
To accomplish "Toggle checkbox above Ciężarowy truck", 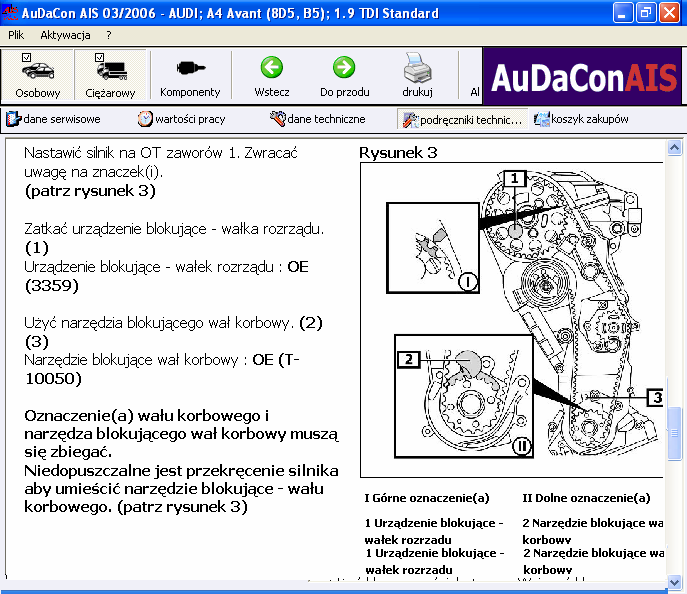I will (x=98, y=57).
